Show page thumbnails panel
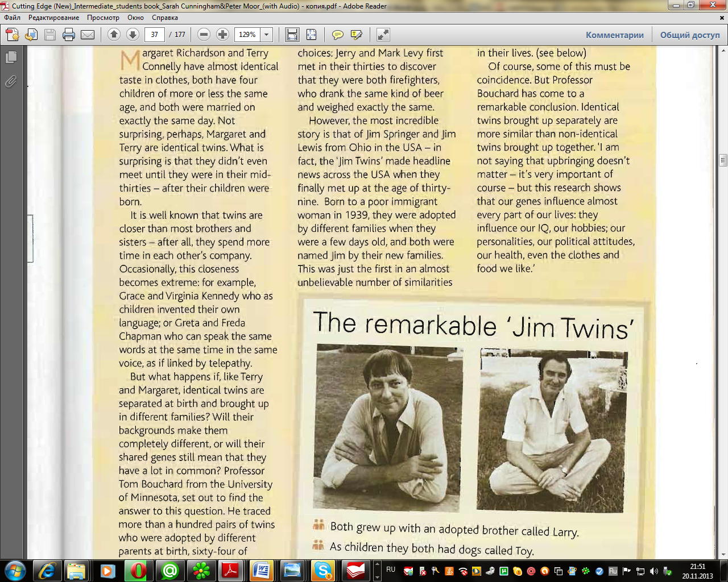Viewport: 728px width, 582px height. [x=11, y=57]
